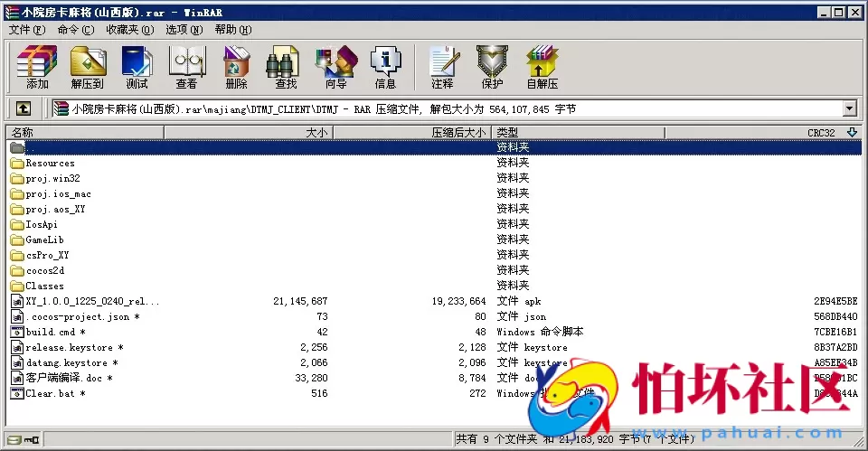Go up one level with the up-arrow button
The image size is (868, 451).
[24, 108]
